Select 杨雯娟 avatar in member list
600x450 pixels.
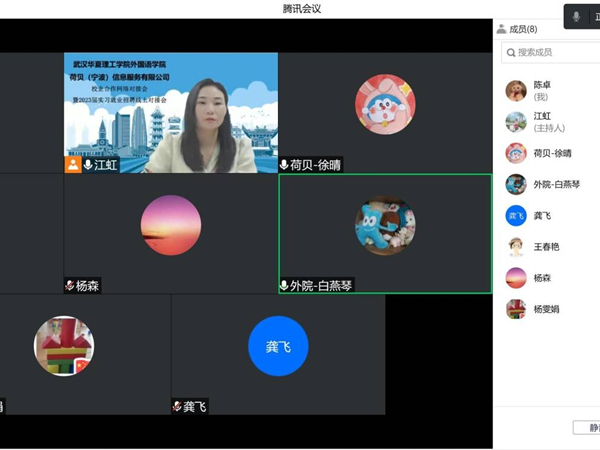click(x=516, y=309)
